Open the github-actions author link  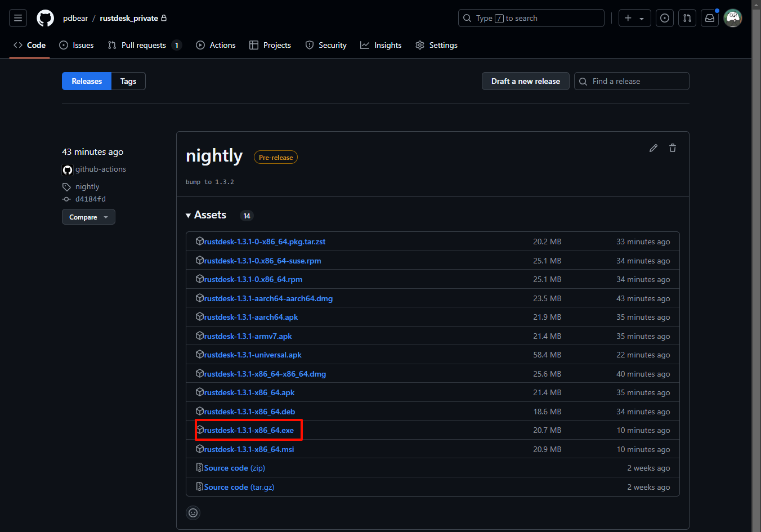tap(101, 169)
